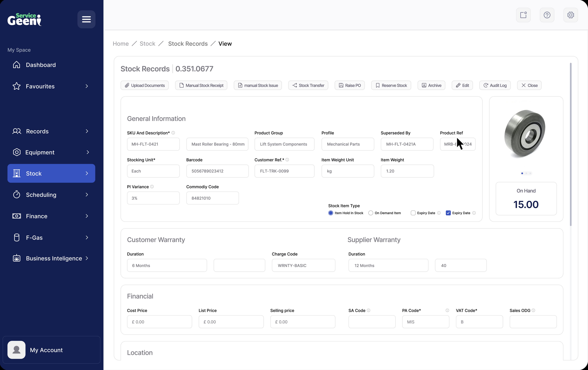Click Charge Code field WRNTY-BASIC
The image size is (588, 370).
pyautogui.click(x=303, y=265)
